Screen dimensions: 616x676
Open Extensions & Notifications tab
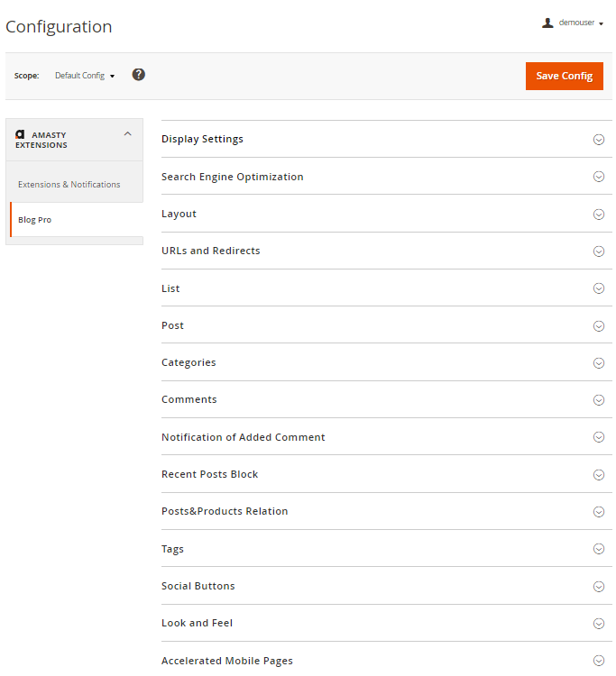coord(69,185)
